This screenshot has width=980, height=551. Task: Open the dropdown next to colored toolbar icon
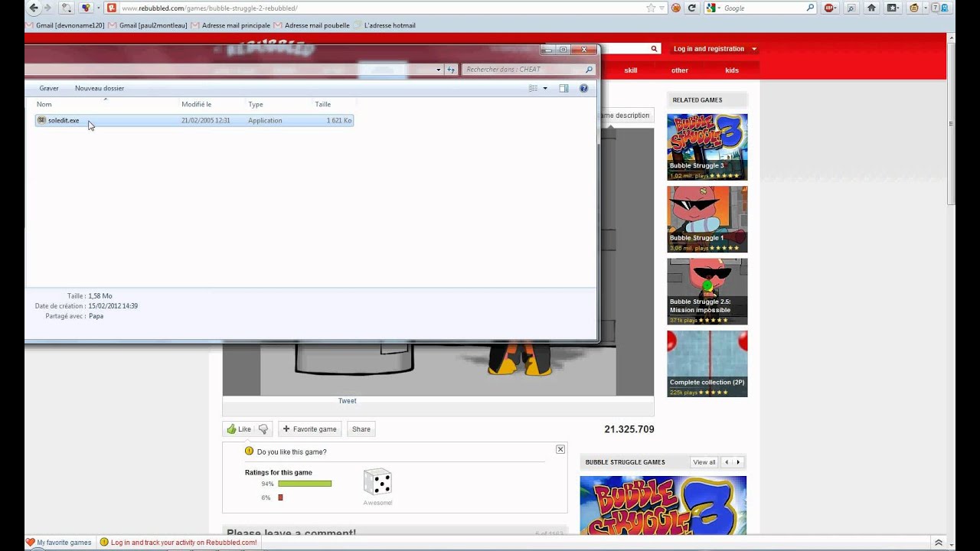tap(98, 8)
